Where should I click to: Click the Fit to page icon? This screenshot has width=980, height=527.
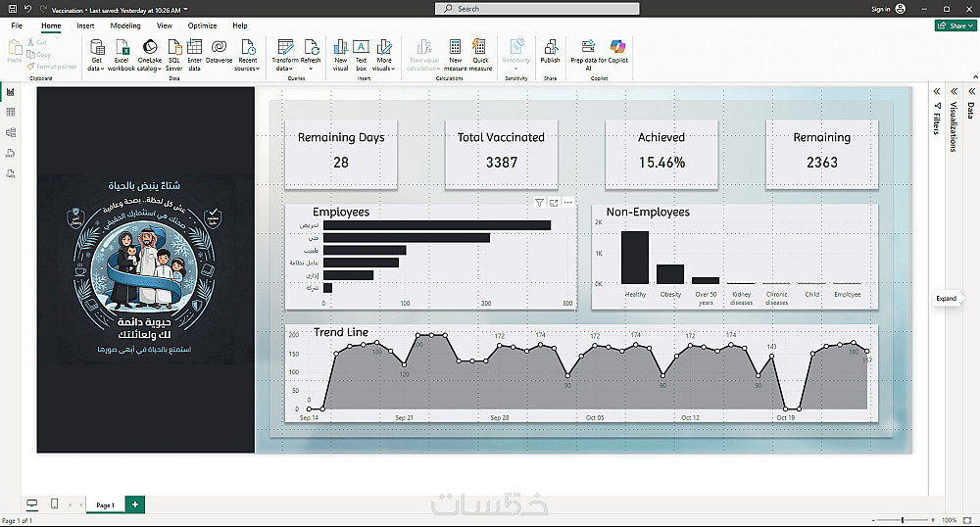pyautogui.click(x=967, y=520)
